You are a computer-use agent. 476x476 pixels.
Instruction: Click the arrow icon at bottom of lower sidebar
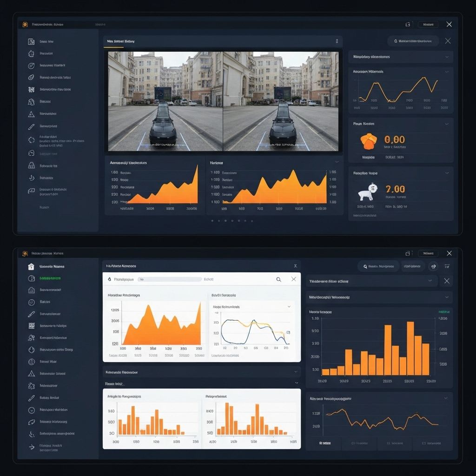[x=31, y=447]
